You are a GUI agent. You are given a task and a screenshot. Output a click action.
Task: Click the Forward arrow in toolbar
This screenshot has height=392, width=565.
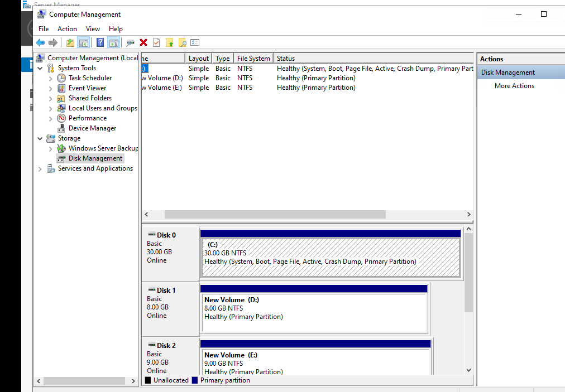click(x=53, y=43)
